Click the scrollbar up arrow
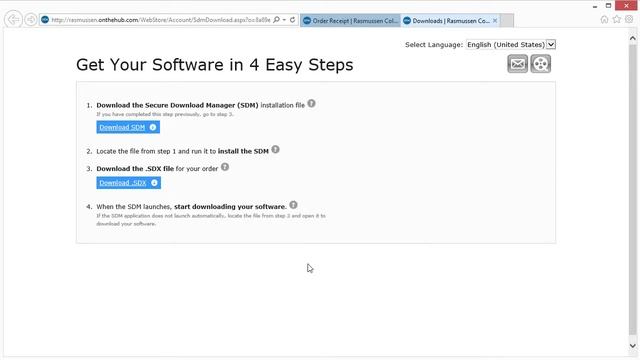This screenshot has height=360, width=640. 633,38
